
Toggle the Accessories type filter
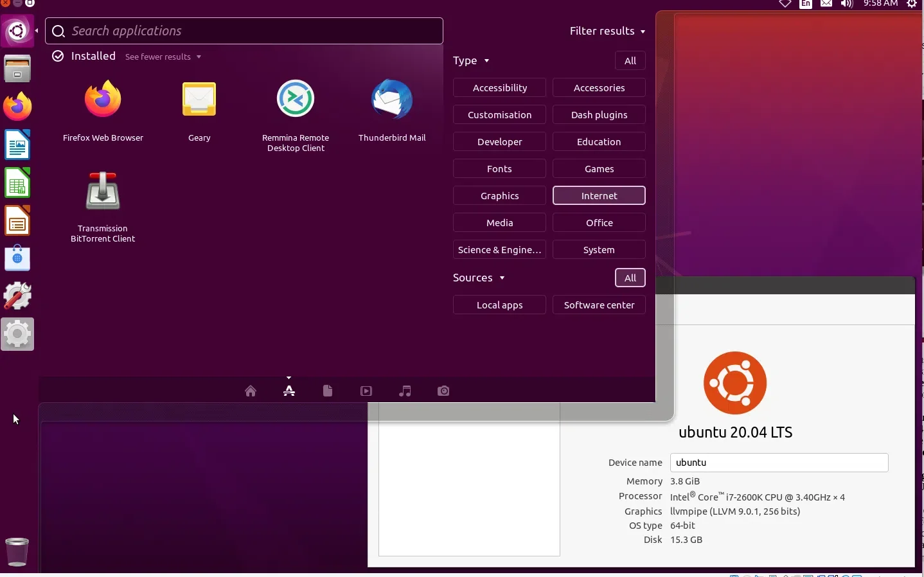click(600, 88)
